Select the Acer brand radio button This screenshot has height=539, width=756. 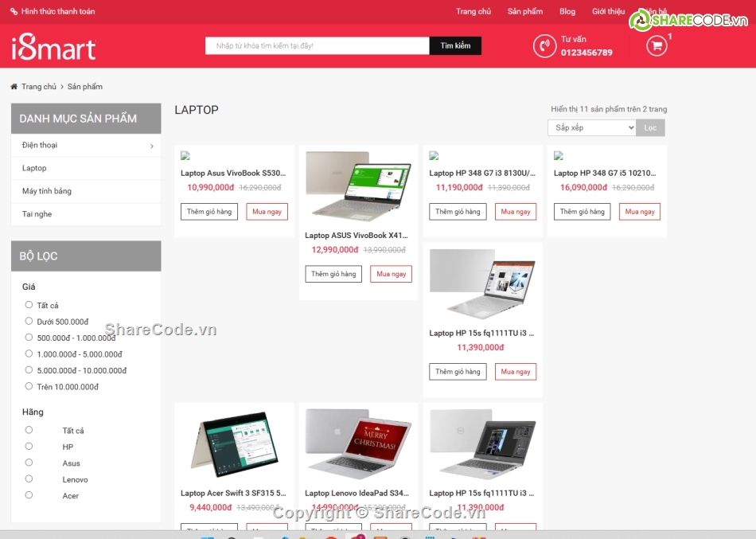[29, 495]
